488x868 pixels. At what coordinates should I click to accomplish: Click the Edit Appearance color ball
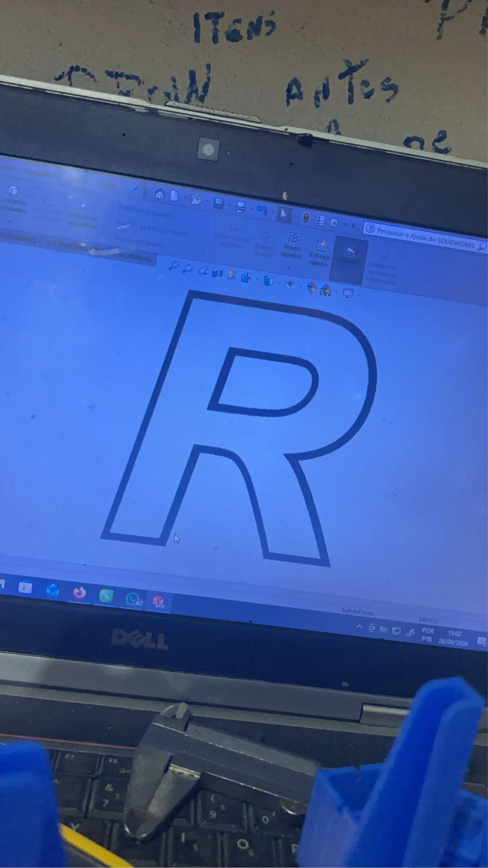(312, 287)
